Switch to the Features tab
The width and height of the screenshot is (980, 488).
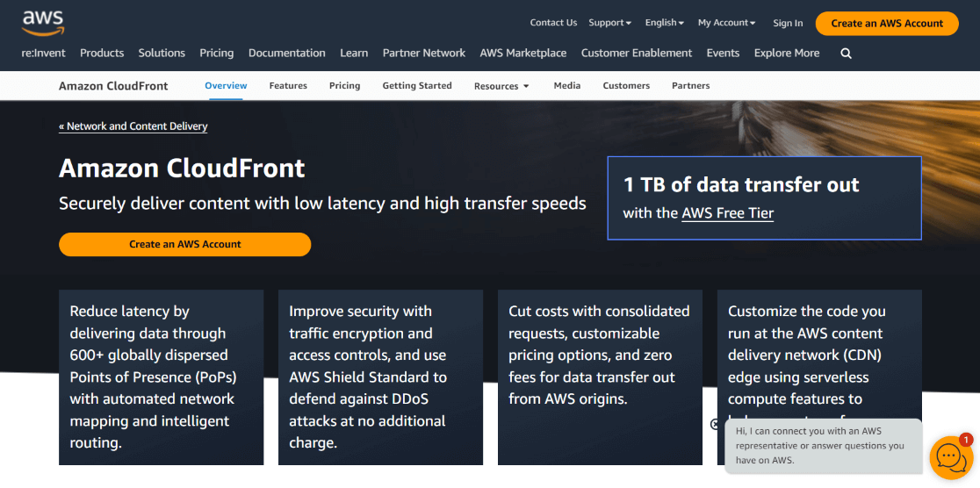tap(288, 86)
